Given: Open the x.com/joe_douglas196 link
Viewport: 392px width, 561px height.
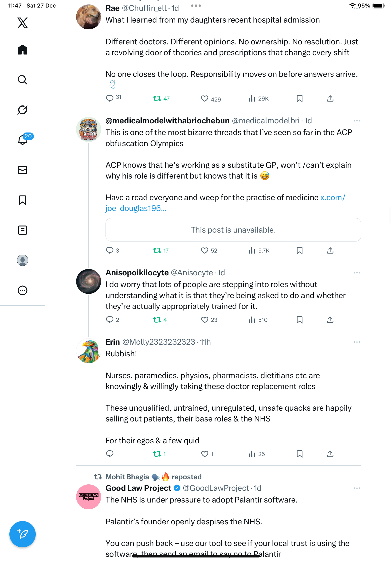Looking at the screenshot, I should tap(136, 208).
